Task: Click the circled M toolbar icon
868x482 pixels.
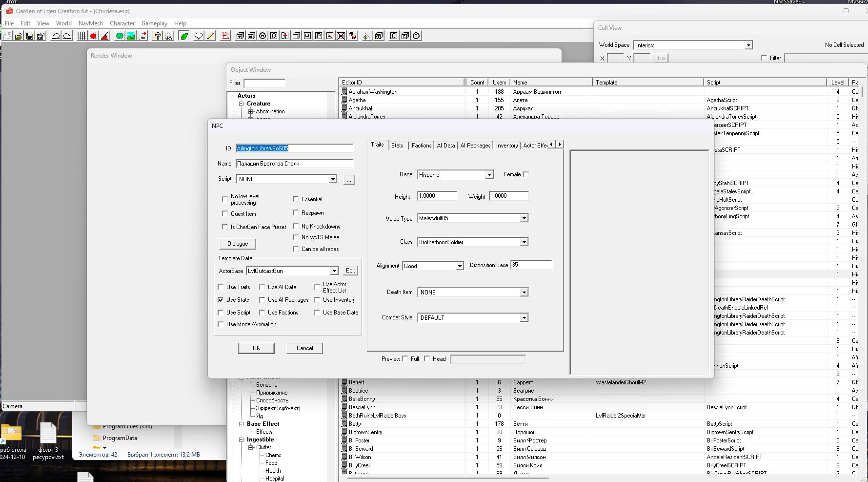Action: pyautogui.click(x=262, y=36)
